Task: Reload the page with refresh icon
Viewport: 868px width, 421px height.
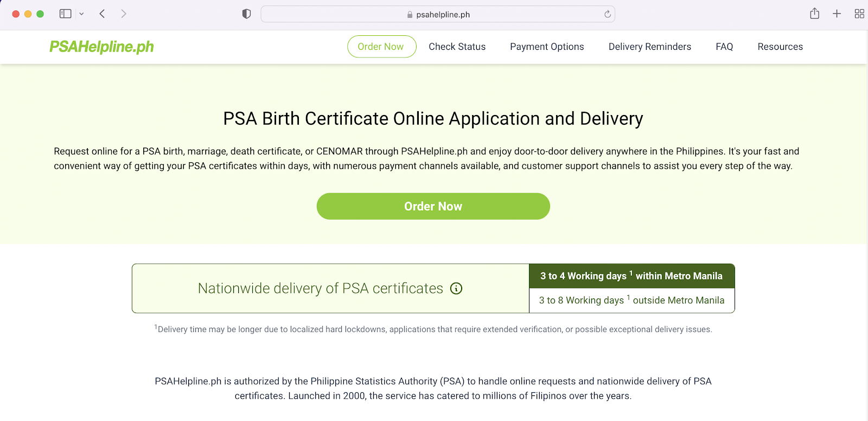Action: pyautogui.click(x=608, y=14)
